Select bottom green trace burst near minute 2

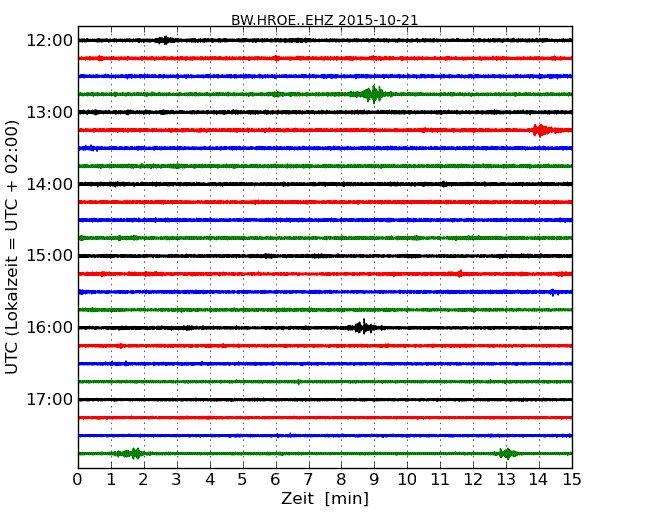click(134, 453)
